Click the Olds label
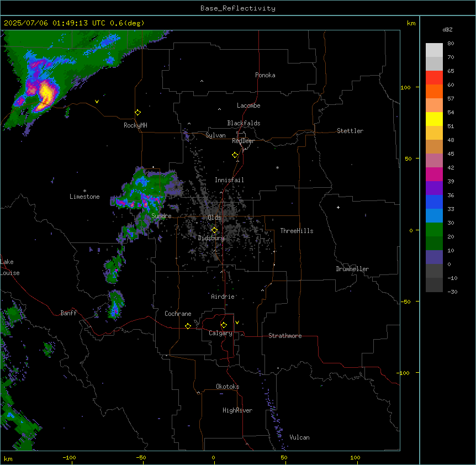476x465 pixels. (x=214, y=218)
